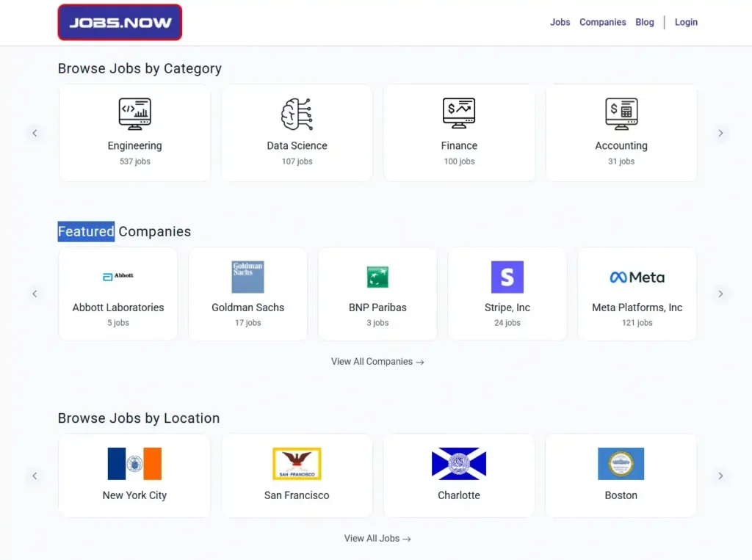The image size is (752, 560).
Task: Open BNP Paribas company name
Action: [x=377, y=308]
